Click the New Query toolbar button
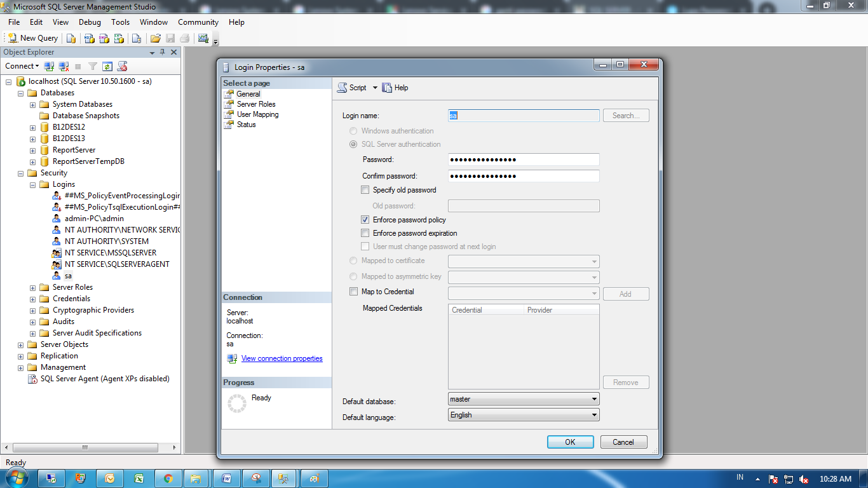Screen dimensions: 868x488 (x=33, y=38)
